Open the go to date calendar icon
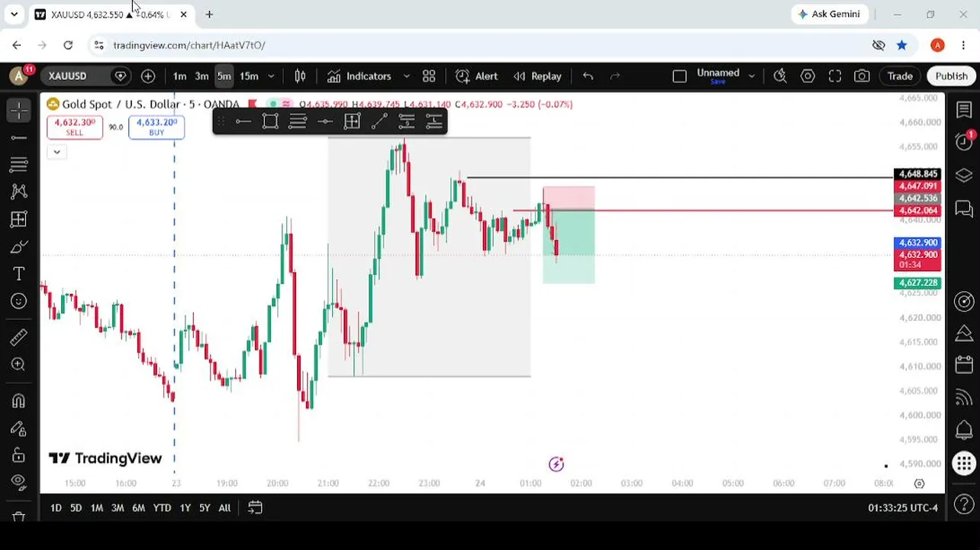 pos(255,507)
